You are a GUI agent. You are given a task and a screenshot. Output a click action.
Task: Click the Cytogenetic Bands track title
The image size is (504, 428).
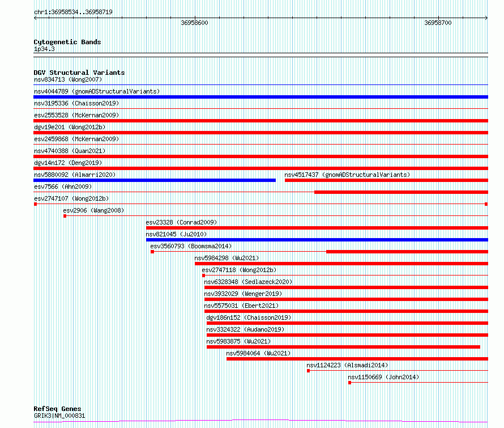67,42
